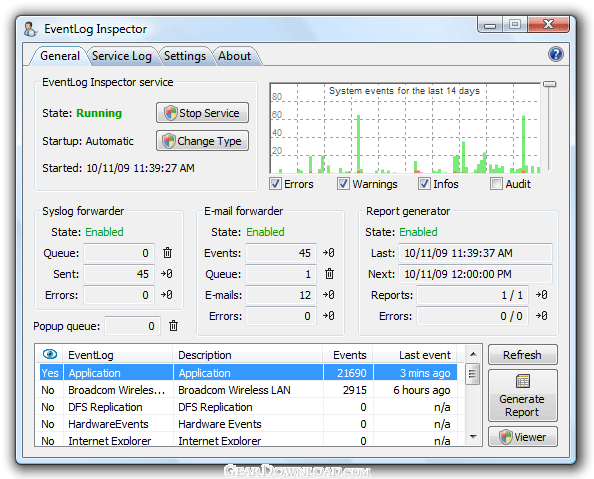Reset E-mail forwarder Events counter
This screenshot has height=479, width=594.
pyautogui.click(x=328, y=253)
